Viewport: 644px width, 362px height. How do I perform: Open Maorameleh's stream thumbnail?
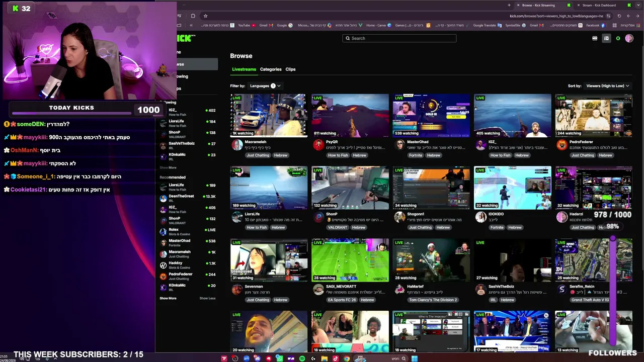[269, 115]
